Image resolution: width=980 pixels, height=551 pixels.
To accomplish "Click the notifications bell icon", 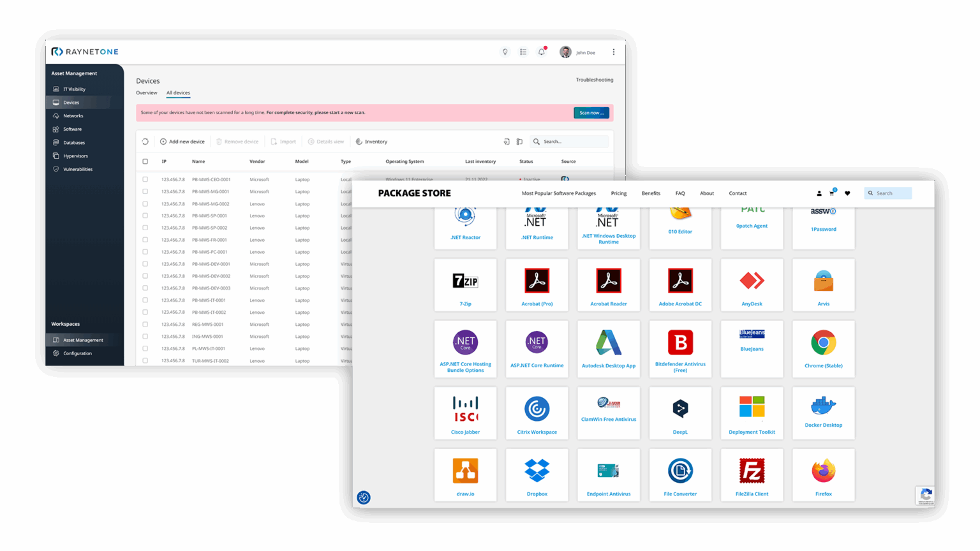I will (x=541, y=52).
